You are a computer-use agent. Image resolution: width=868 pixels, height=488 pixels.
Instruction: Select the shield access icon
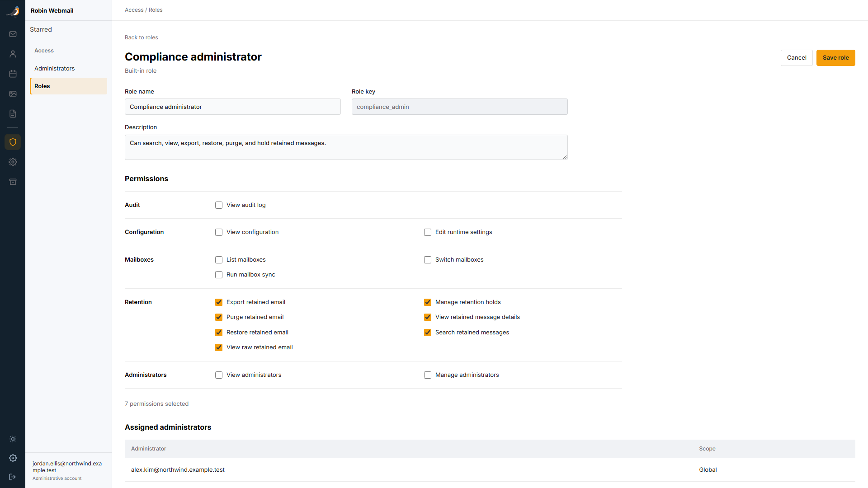13,142
